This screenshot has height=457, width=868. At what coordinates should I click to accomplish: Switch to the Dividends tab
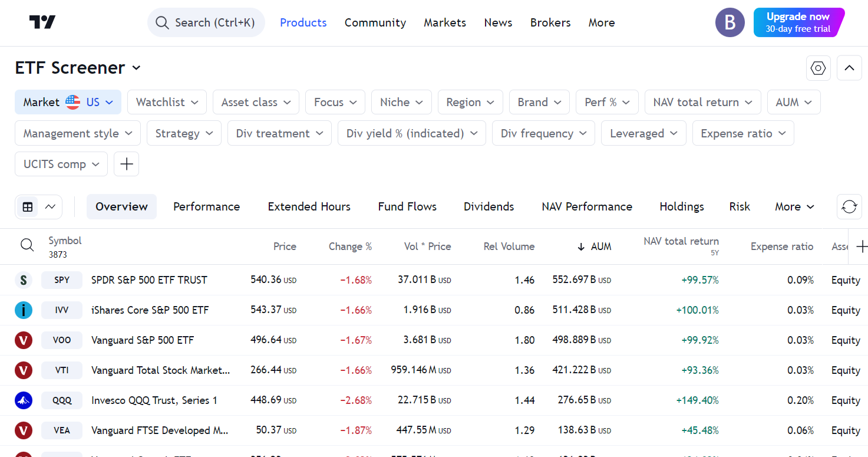489,207
